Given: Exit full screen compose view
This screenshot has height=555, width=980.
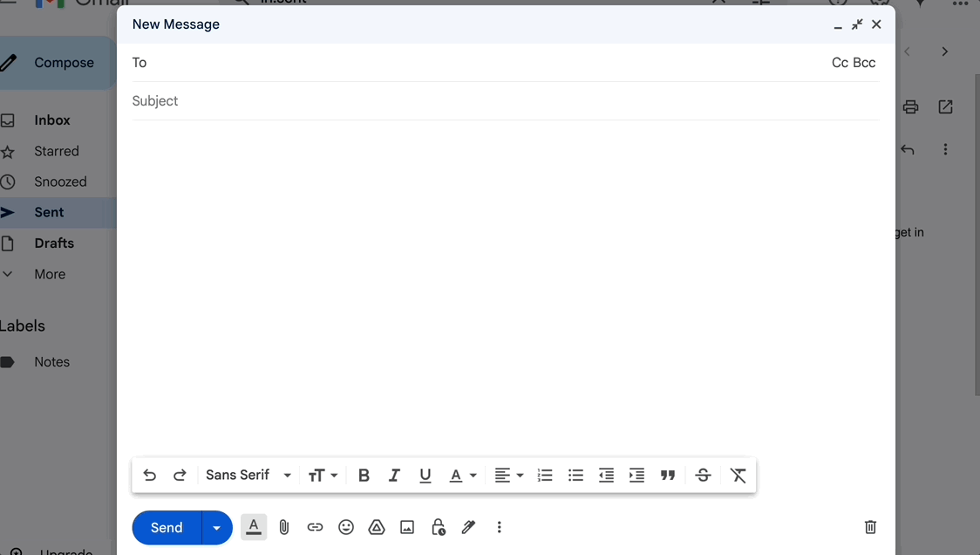Looking at the screenshot, I should click(x=857, y=24).
